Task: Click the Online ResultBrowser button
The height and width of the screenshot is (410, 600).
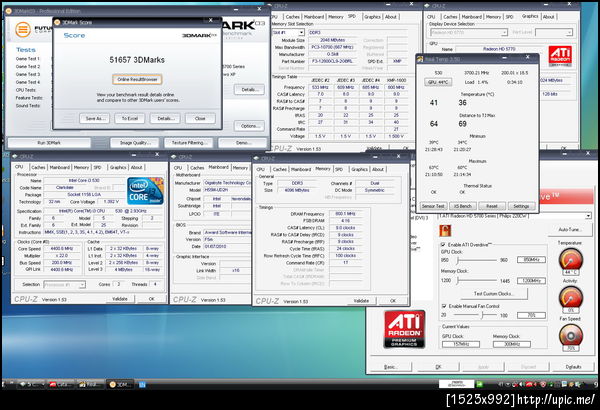Action: 137,79
